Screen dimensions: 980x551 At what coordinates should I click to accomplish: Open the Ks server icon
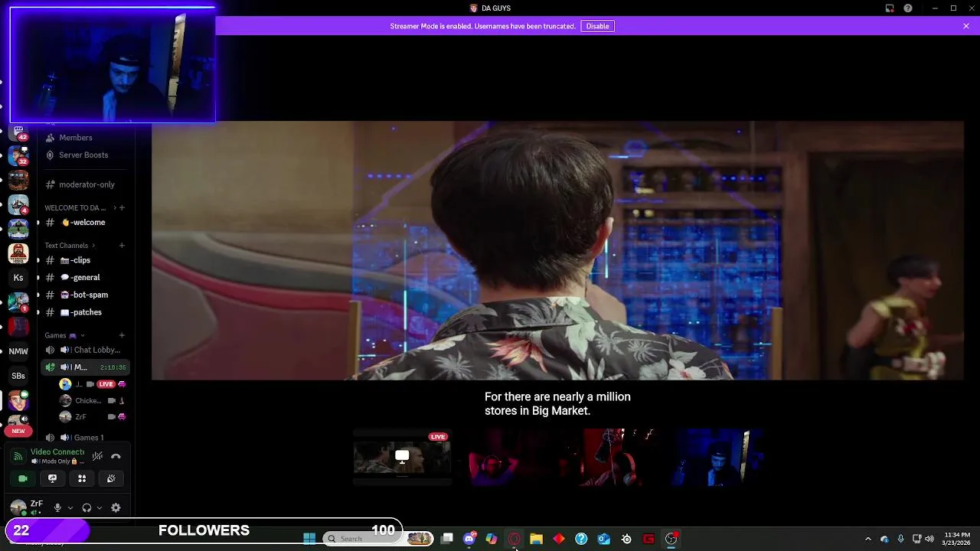pyautogui.click(x=18, y=278)
